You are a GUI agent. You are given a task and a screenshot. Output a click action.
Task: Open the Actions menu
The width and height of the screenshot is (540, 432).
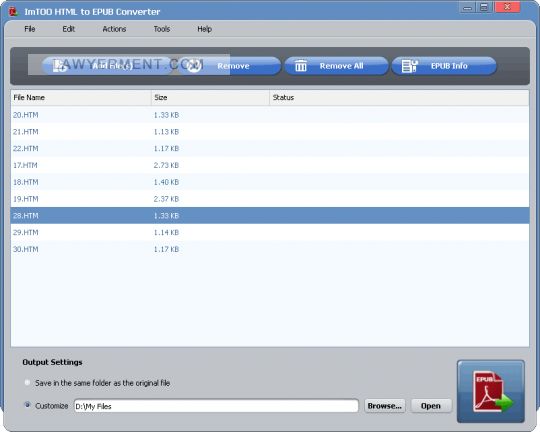click(114, 29)
